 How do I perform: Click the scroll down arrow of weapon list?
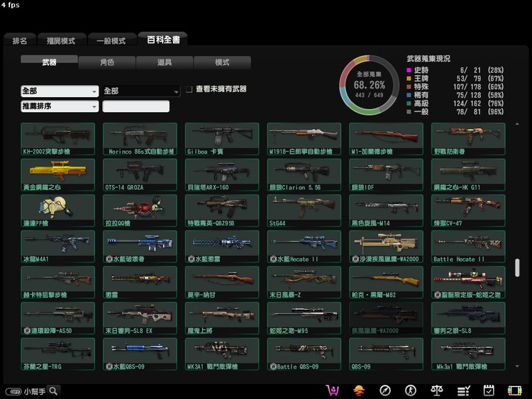pos(517,366)
